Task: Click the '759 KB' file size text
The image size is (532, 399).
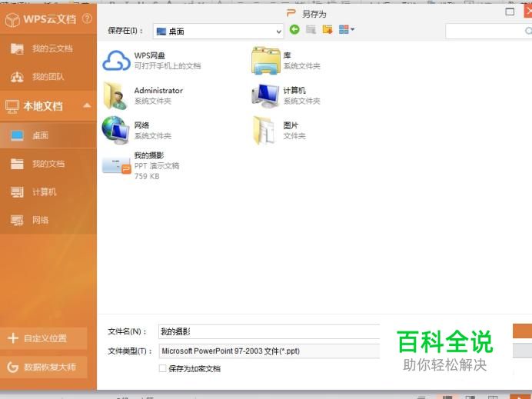Action: (x=147, y=176)
